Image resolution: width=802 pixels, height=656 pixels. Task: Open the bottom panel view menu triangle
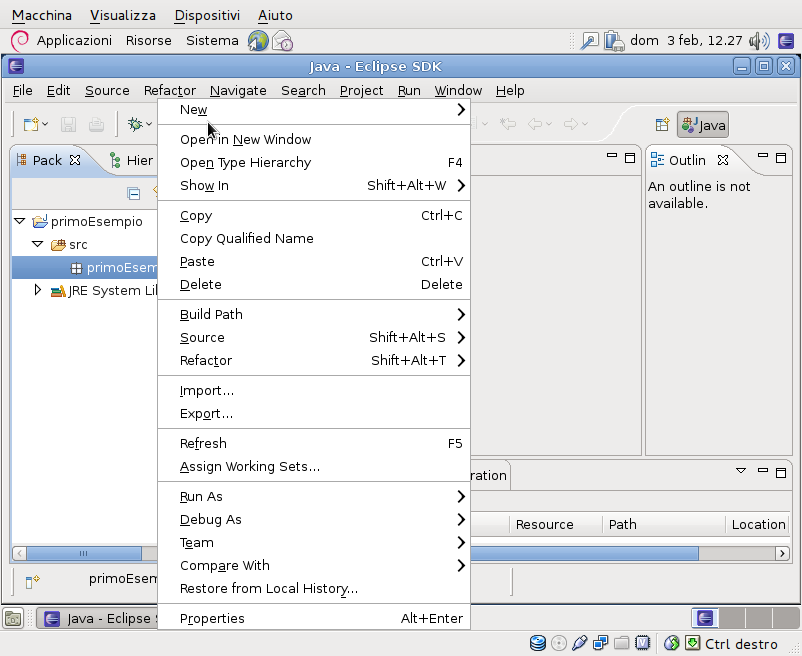coord(741,470)
